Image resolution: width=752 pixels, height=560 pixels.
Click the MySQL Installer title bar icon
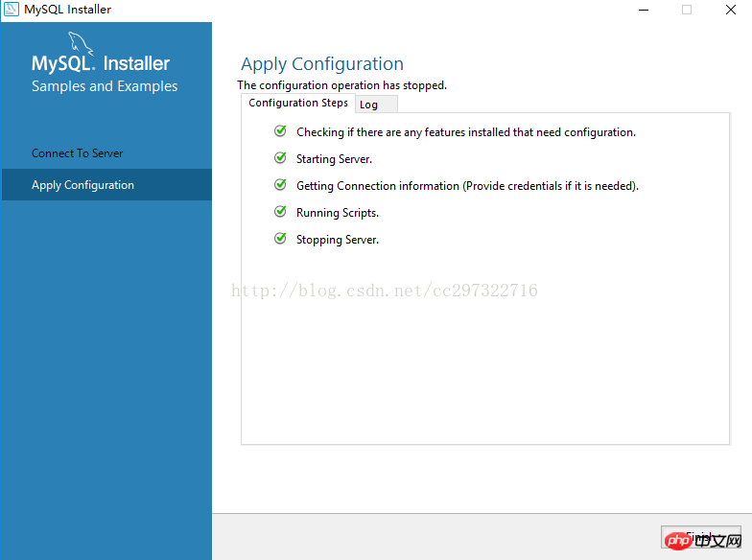pyautogui.click(x=12, y=10)
